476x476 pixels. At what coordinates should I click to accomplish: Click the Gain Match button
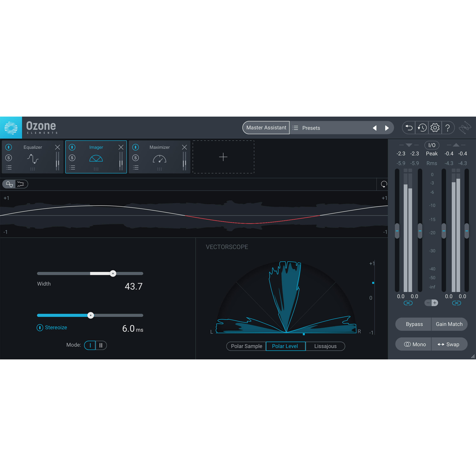point(449,324)
